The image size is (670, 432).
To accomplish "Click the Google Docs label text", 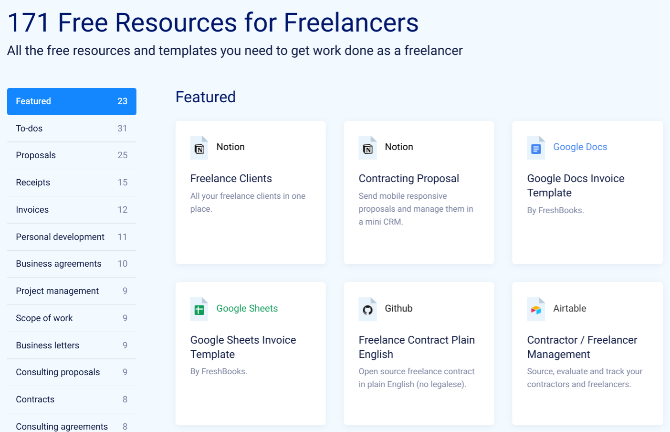I will (580, 147).
